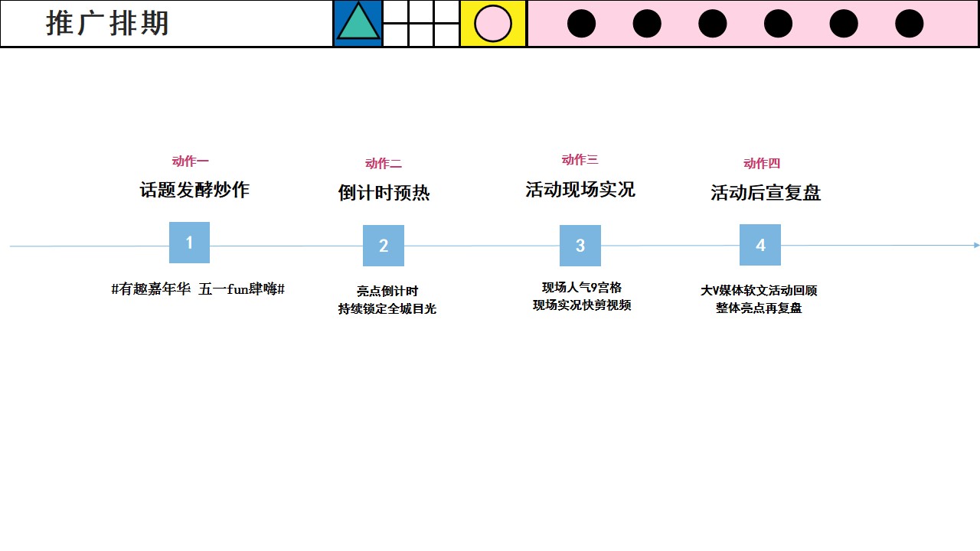Click timeline step box number 1
The height and width of the screenshot is (551, 980).
coord(189,243)
